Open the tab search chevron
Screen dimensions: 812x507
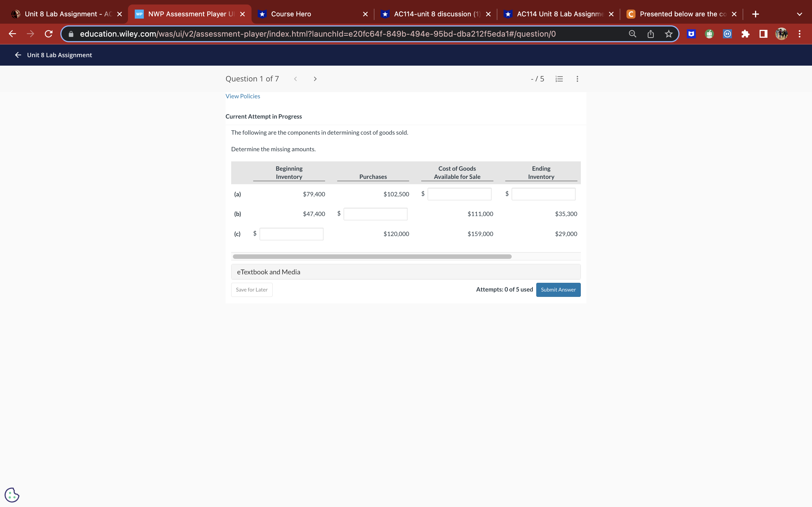pos(799,14)
